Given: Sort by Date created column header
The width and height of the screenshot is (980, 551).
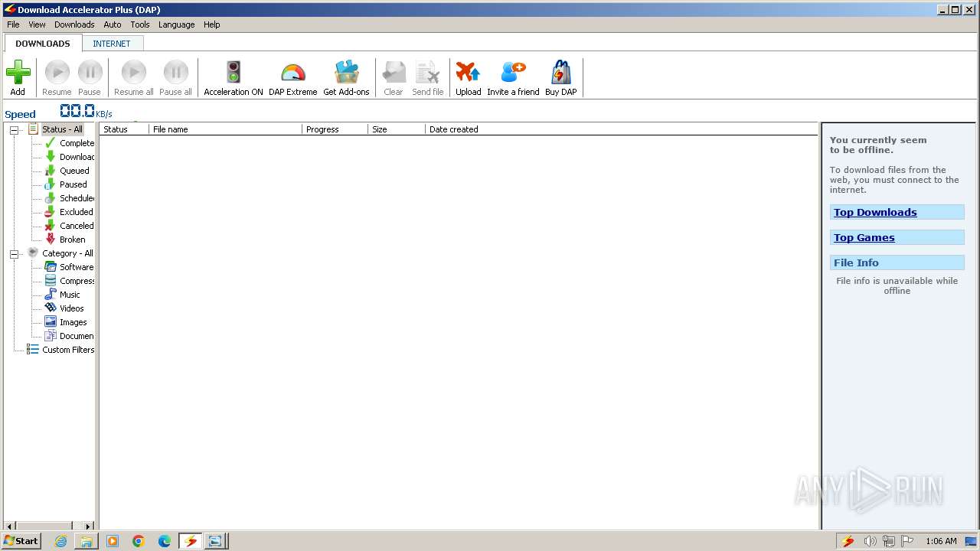Looking at the screenshot, I should [x=453, y=129].
